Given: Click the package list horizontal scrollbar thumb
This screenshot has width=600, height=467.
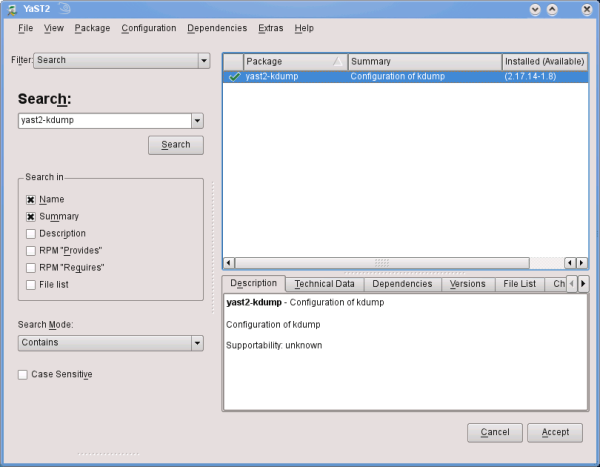Looking at the screenshot, I should coord(382,263).
